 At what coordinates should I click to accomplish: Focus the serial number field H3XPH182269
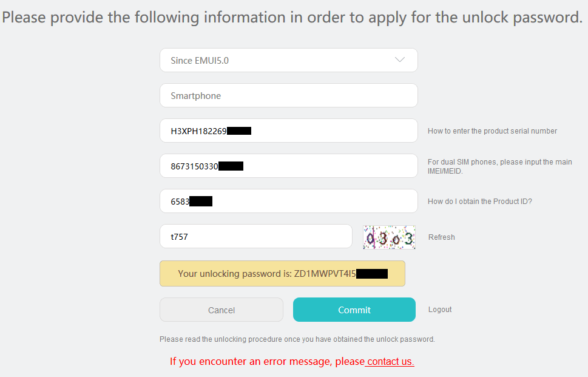pyautogui.click(x=289, y=131)
